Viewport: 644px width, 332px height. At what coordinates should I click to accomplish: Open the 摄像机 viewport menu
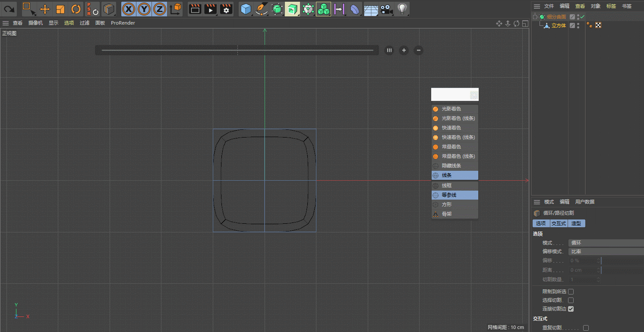click(x=35, y=23)
